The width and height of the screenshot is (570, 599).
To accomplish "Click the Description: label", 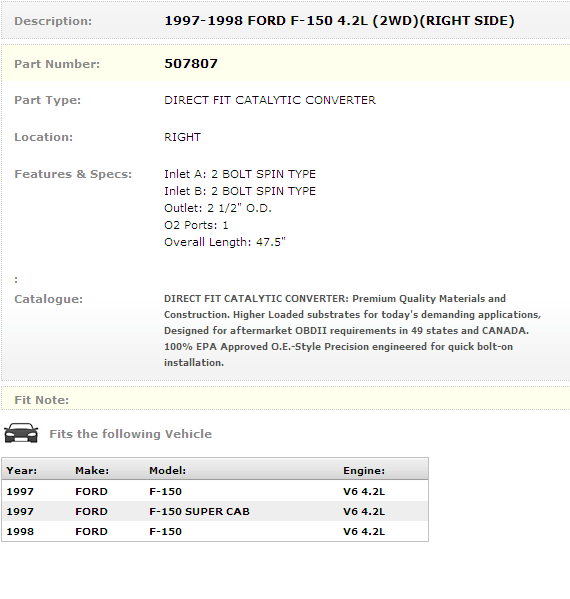I will pyautogui.click(x=53, y=21).
